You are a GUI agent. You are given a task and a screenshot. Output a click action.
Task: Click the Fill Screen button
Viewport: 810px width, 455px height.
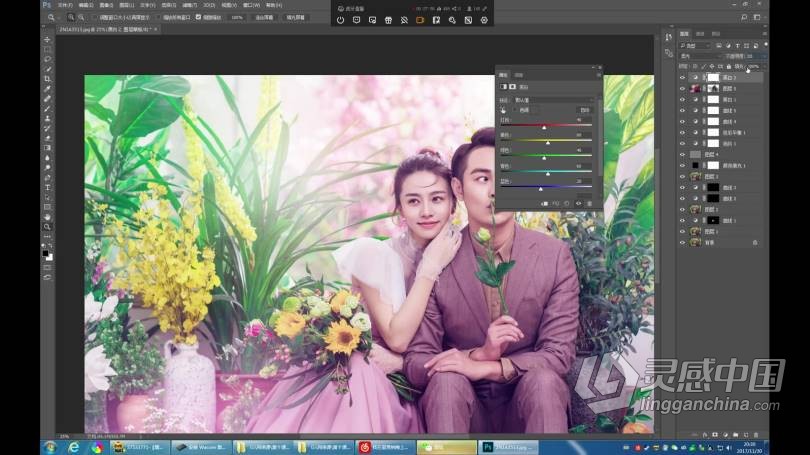click(x=295, y=17)
